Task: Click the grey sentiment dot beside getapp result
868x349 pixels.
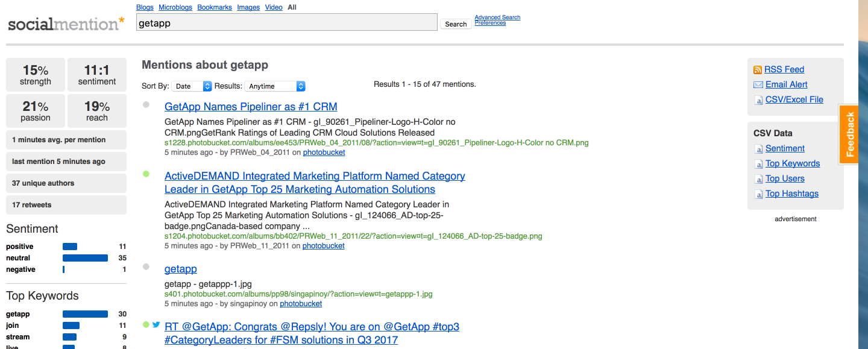Action: pyautogui.click(x=146, y=266)
